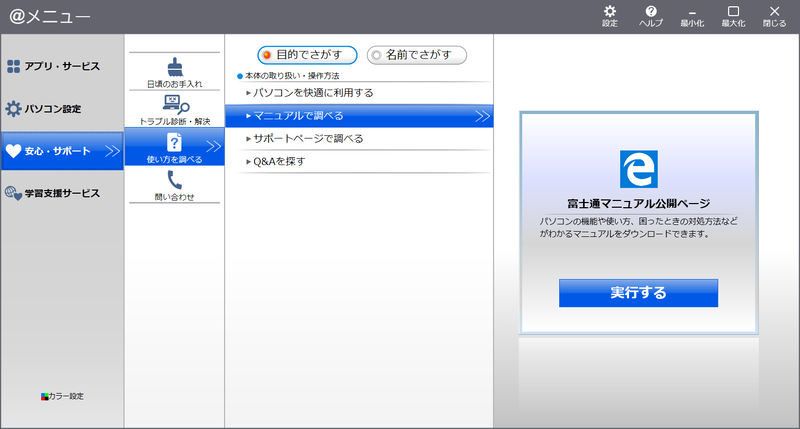Click the double chevron on 使い方を調べる
The image size is (800, 429).
[x=214, y=146]
